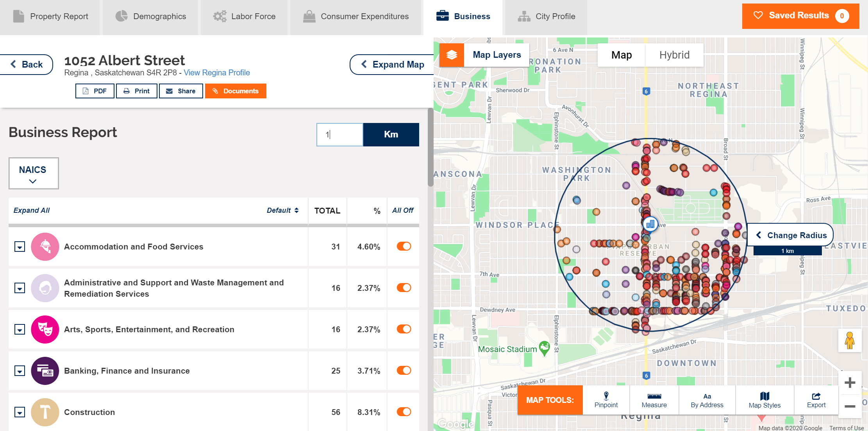Expand Arts, Sports, Entertainment row

(20, 329)
